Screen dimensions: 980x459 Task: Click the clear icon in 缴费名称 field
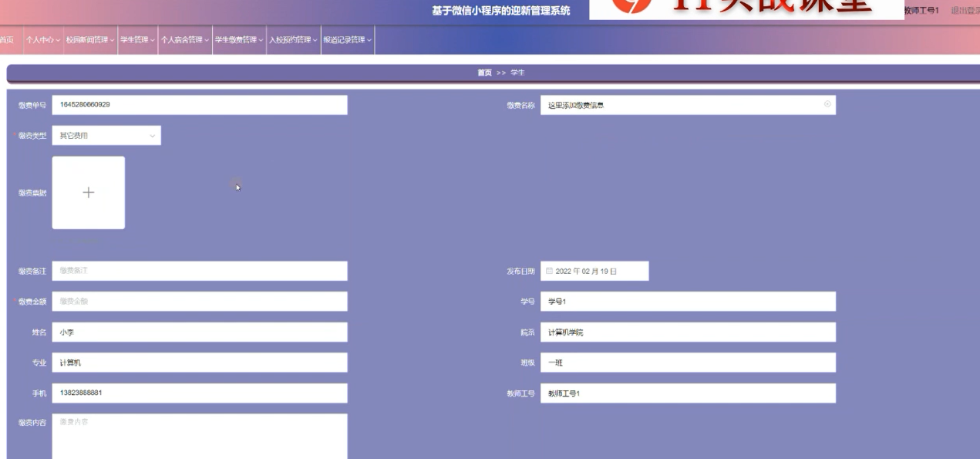tap(827, 104)
